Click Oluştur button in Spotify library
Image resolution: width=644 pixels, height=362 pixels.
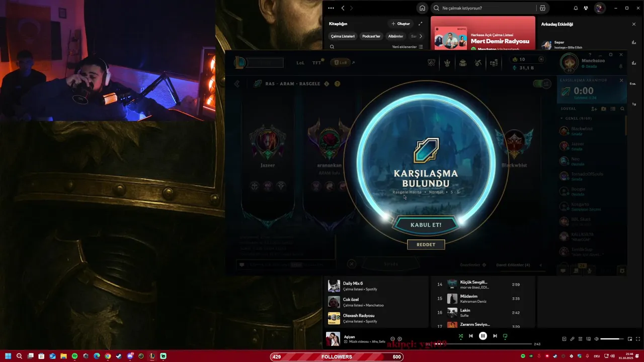point(400,24)
